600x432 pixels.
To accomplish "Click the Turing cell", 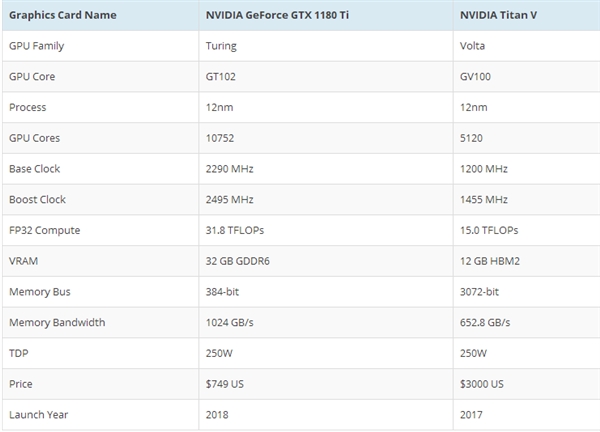I will click(222, 46).
